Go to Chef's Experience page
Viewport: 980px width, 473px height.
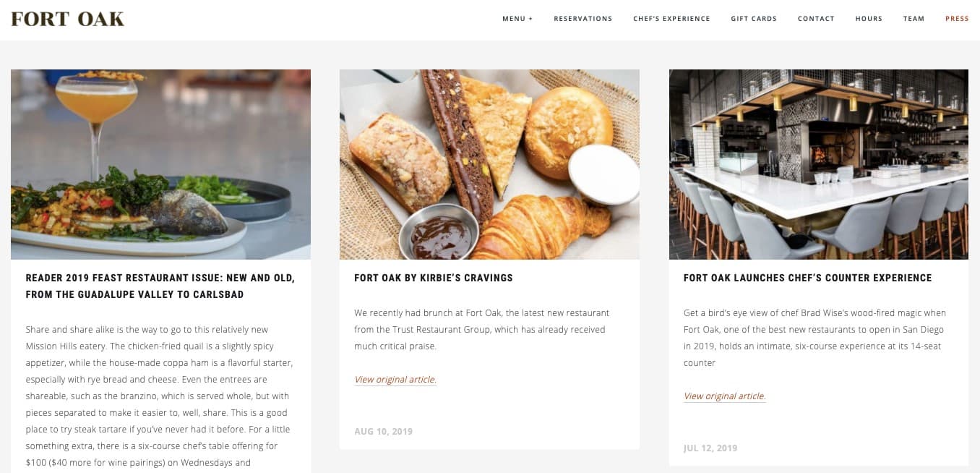pyautogui.click(x=671, y=19)
